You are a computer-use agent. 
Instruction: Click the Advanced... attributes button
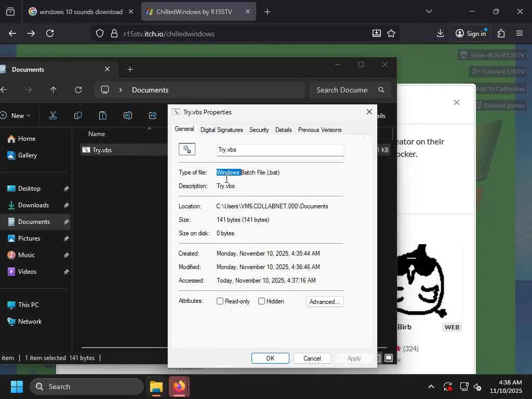pyautogui.click(x=325, y=302)
